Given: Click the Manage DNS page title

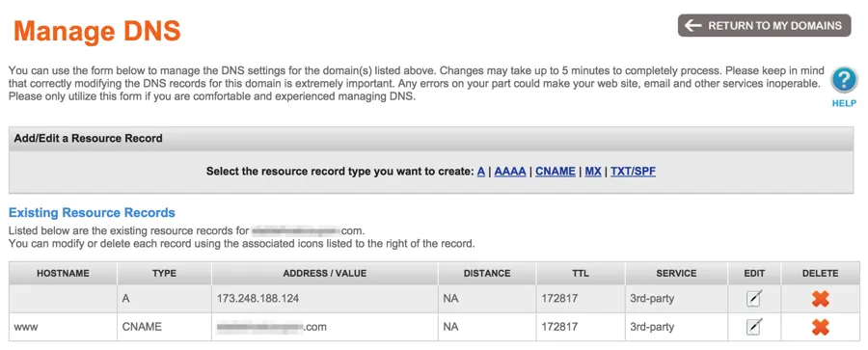Looking at the screenshot, I should tap(97, 31).
